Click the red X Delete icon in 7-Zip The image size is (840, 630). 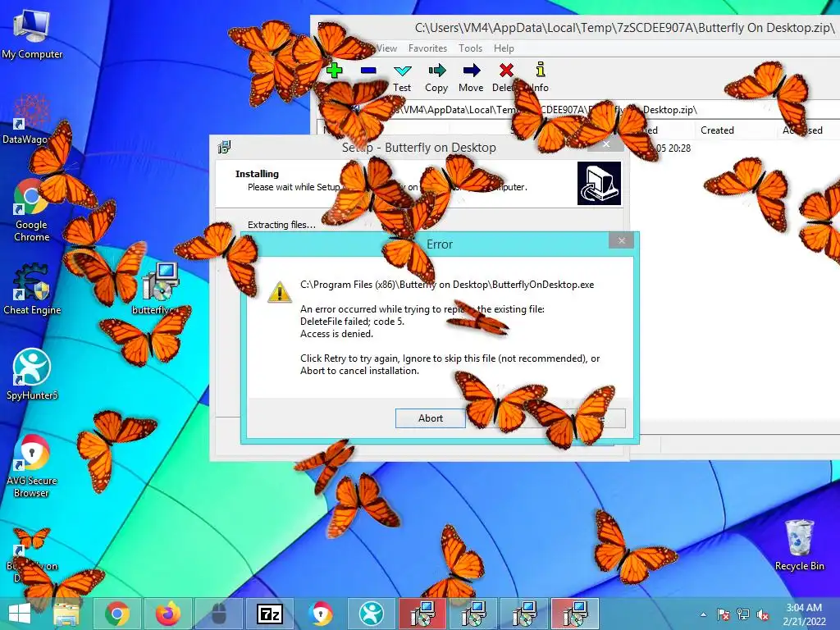(x=505, y=71)
